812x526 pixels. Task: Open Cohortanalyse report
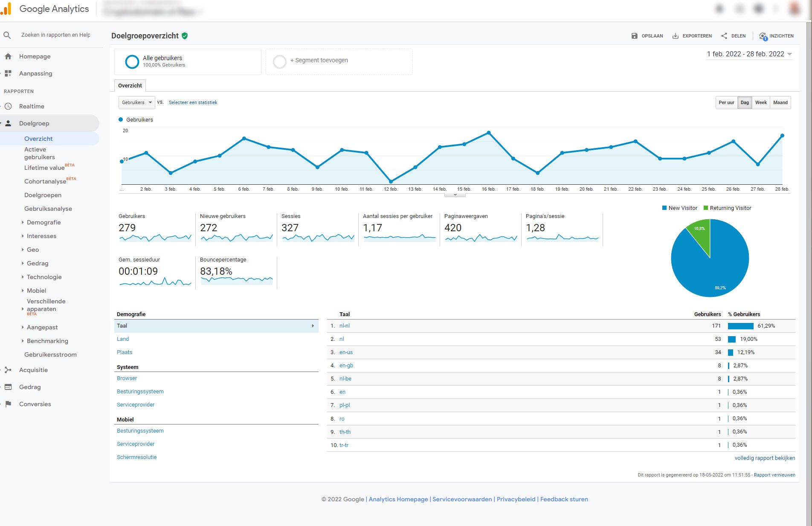coord(45,181)
